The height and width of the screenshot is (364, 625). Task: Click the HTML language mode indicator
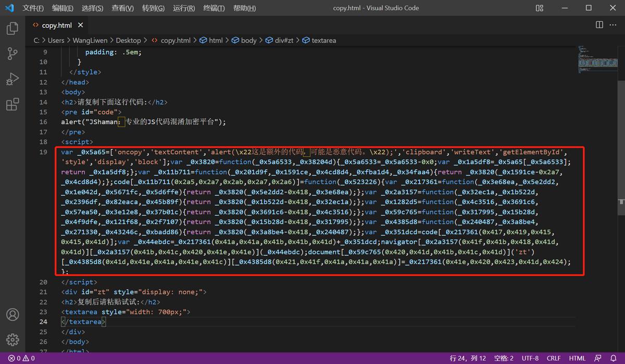click(x=577, y=358)
